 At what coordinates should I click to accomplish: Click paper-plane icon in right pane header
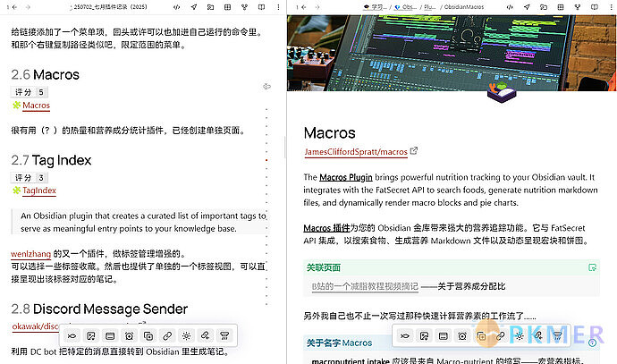[527, 7]
